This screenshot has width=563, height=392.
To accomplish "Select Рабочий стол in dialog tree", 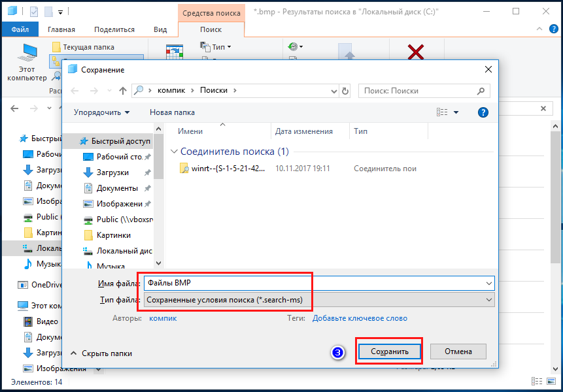I will pos(116,157).
